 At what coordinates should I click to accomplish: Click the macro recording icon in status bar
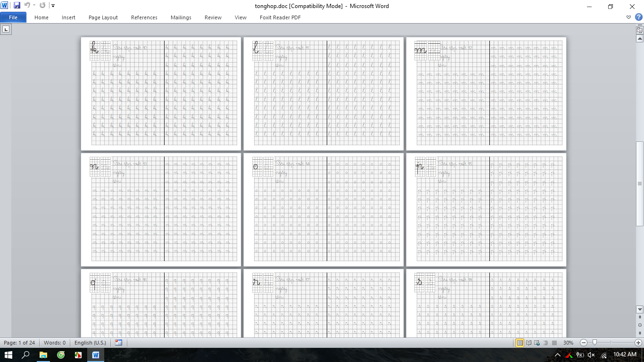click(x=118, y=343)
